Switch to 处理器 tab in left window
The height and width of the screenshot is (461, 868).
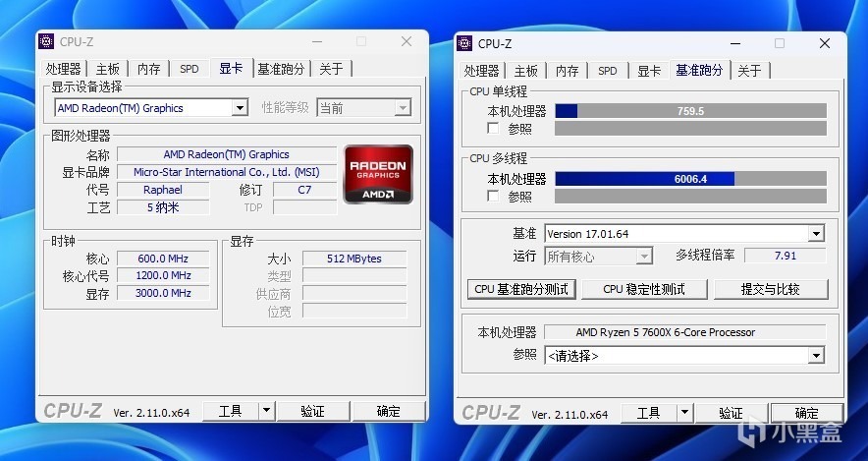64,69
